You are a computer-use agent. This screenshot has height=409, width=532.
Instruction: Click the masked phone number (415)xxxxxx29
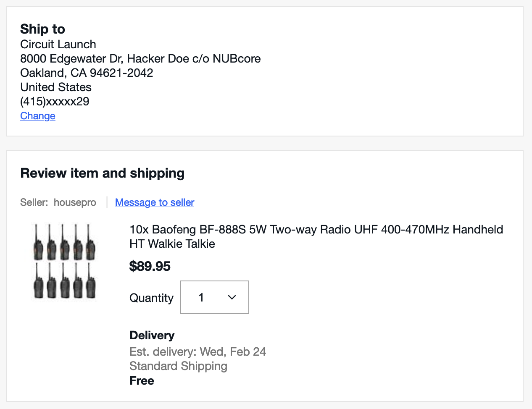pos(55,102)
